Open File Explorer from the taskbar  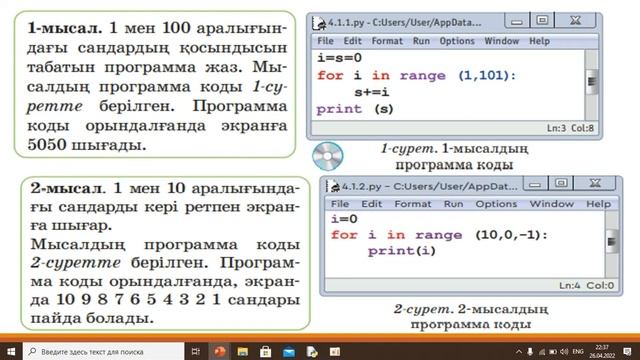click(243, 351)
